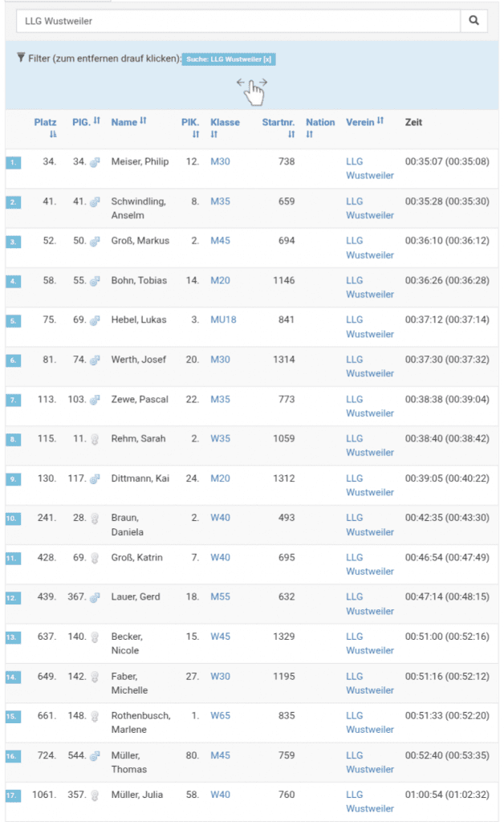Click the magnifier search button
Viewport: 504px width, 822px height.
pos(474,21)
